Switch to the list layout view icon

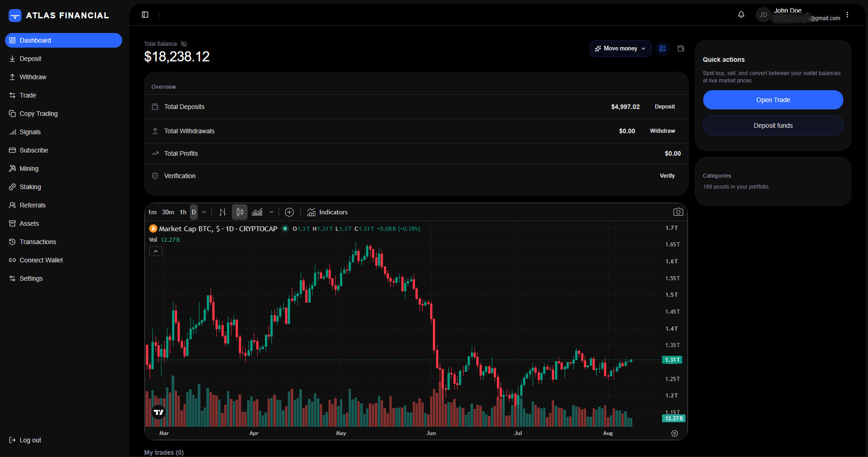tap(663, 49)
